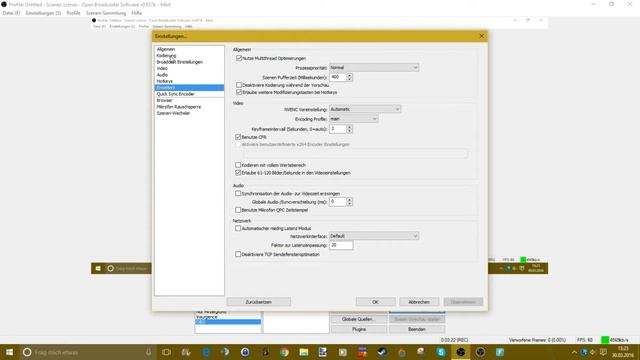This screenshot has height=360, width=640.
Task: Select Kodierung in settings list
Action: click(x=167, y=56)
